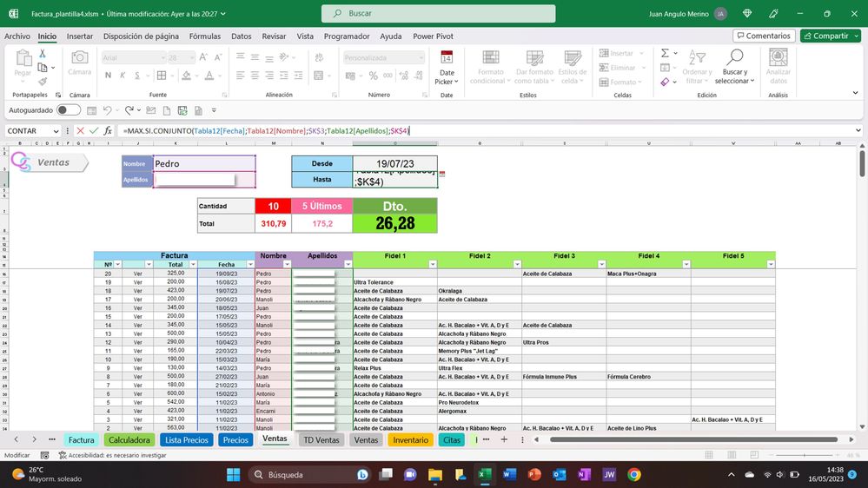Click the AutoSum sigma icon
868x488 pixels.
pos(665,54)
